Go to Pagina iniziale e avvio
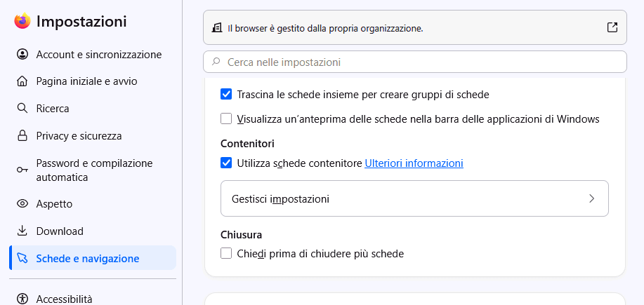 tap(93, 81)
